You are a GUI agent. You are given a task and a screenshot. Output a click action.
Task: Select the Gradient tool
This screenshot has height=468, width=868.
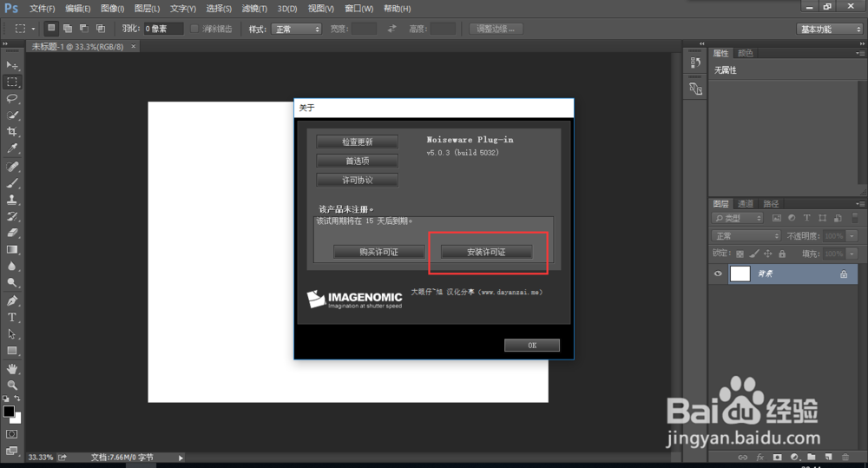[11, 250]
